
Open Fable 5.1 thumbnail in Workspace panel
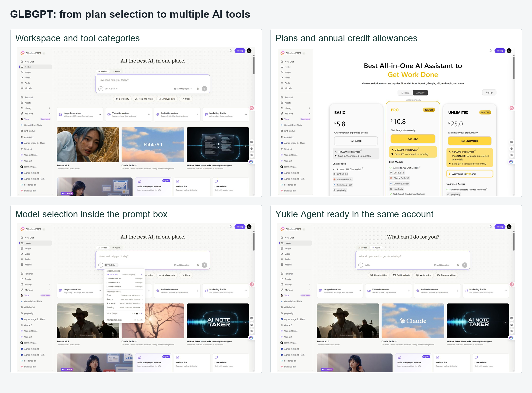(153, 145)
